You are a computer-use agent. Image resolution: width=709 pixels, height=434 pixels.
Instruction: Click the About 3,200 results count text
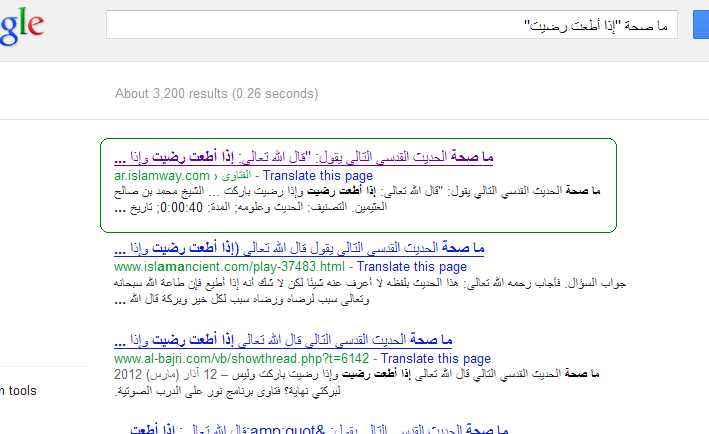[x=217, y=94]
